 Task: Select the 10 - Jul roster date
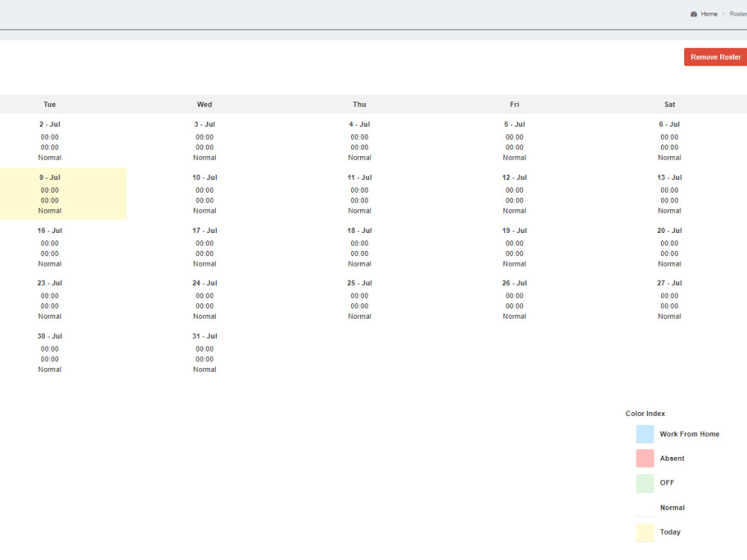[205, 177]
